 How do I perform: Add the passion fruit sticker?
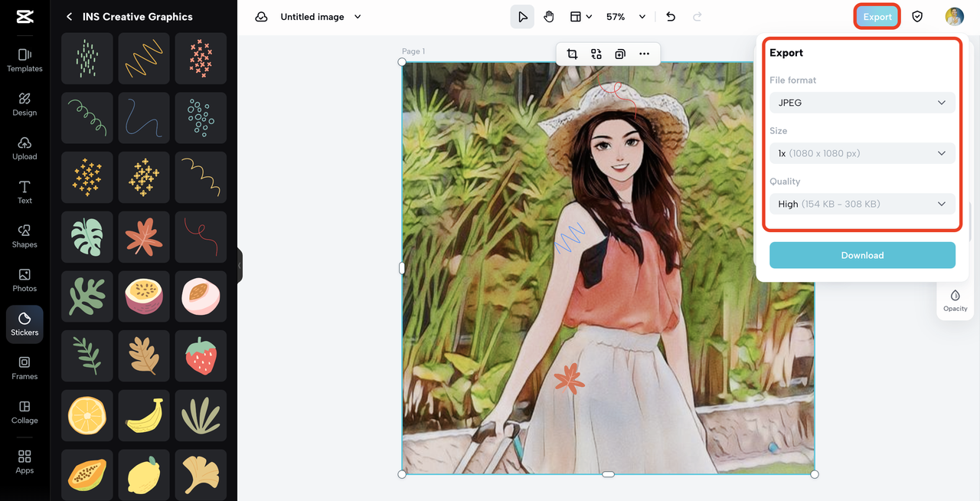point(144,296)
